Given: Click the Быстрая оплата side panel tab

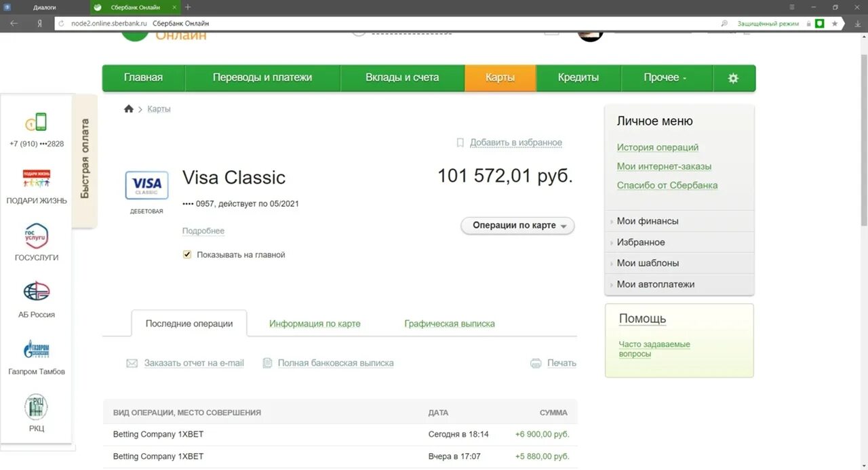Looking at the screenshot, I should (85, 159).
